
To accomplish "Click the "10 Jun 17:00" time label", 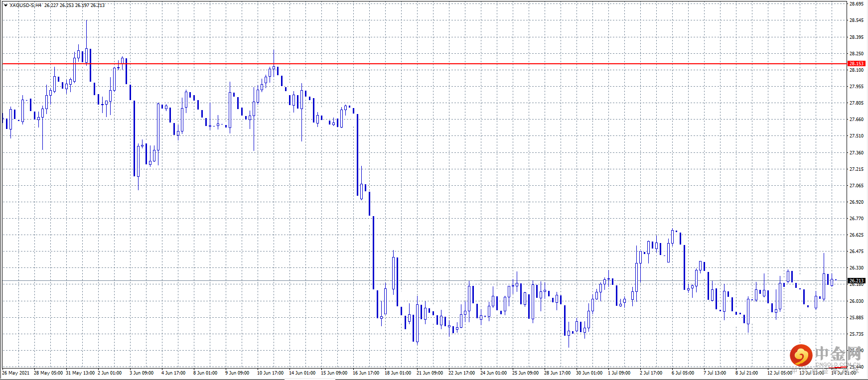I will [271, 373].
